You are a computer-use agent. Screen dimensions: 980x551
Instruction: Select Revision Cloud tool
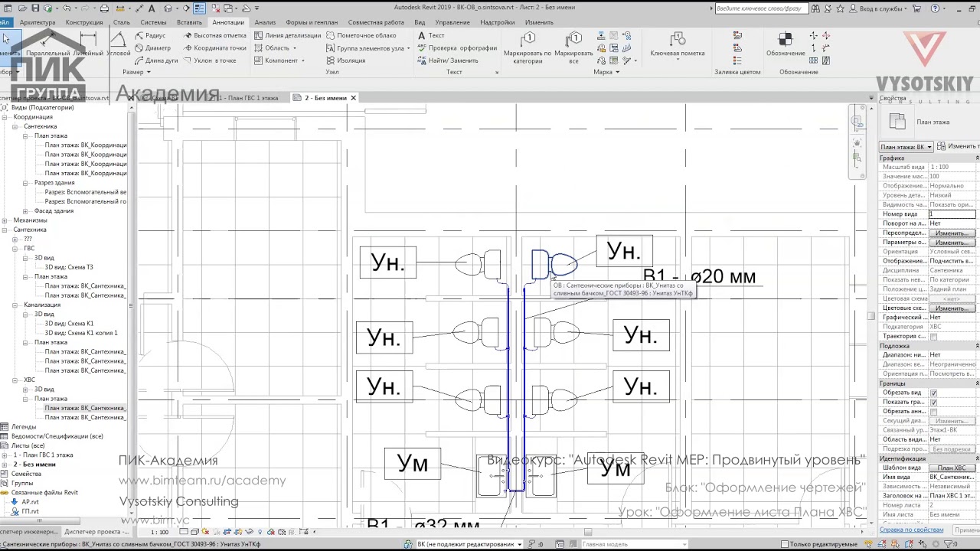click(361, 35)
